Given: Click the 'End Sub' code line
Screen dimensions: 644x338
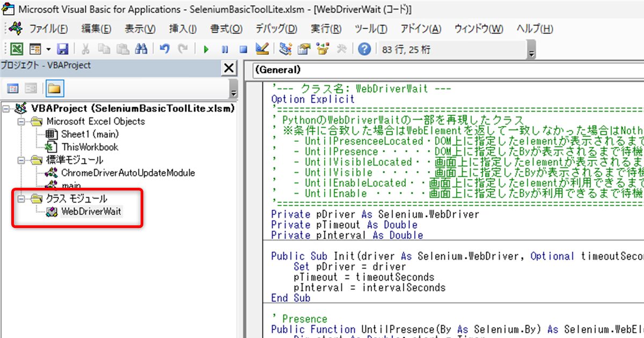Looking at the screenshot, I should tap(290, 298).
